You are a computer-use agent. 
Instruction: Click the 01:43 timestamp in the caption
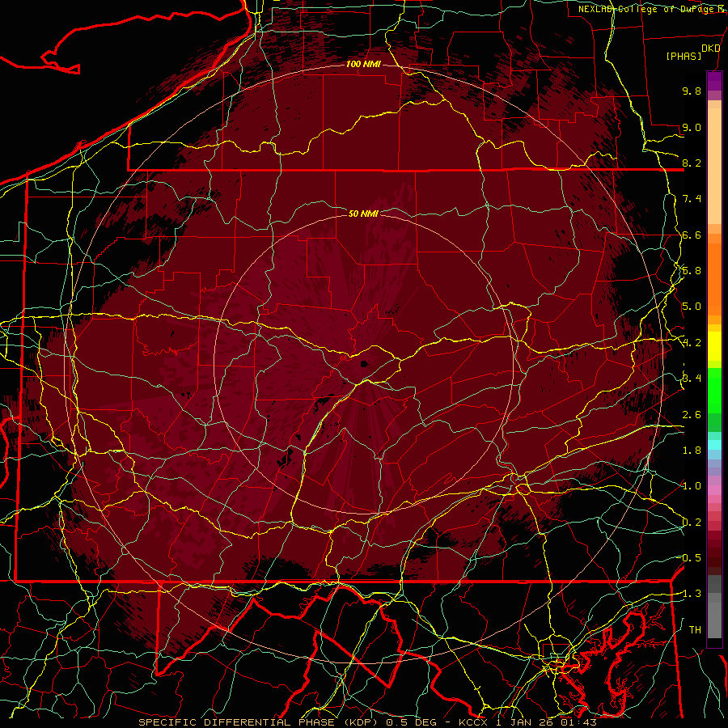[578, 722]
